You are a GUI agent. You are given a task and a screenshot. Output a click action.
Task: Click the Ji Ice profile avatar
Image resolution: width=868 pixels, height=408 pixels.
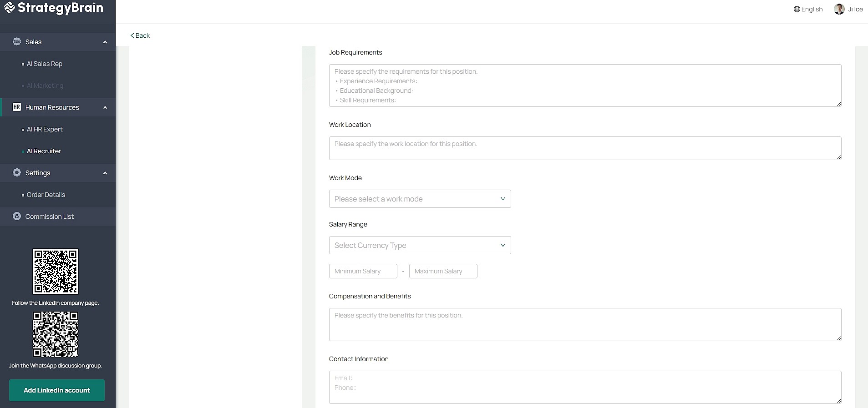pyautogui.click(x=839, y=9)
